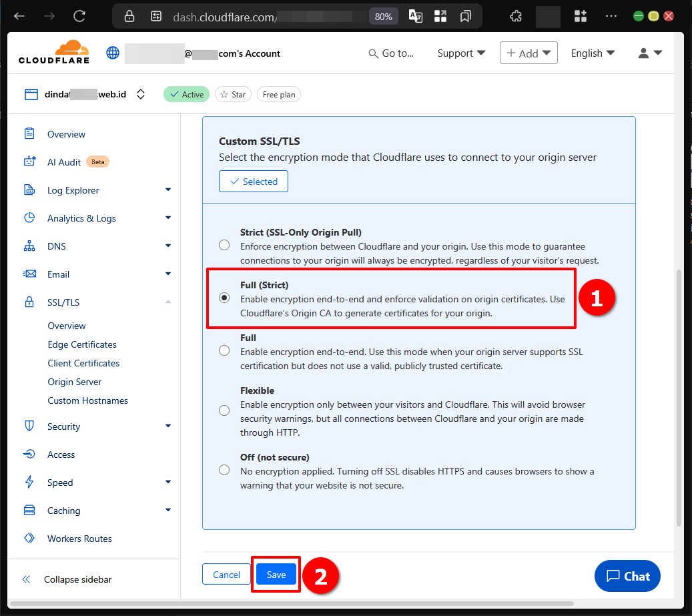Viewport: 692px width, 616px height.
Task: Click the DNS network icon
Action: (x=29, y=246)
